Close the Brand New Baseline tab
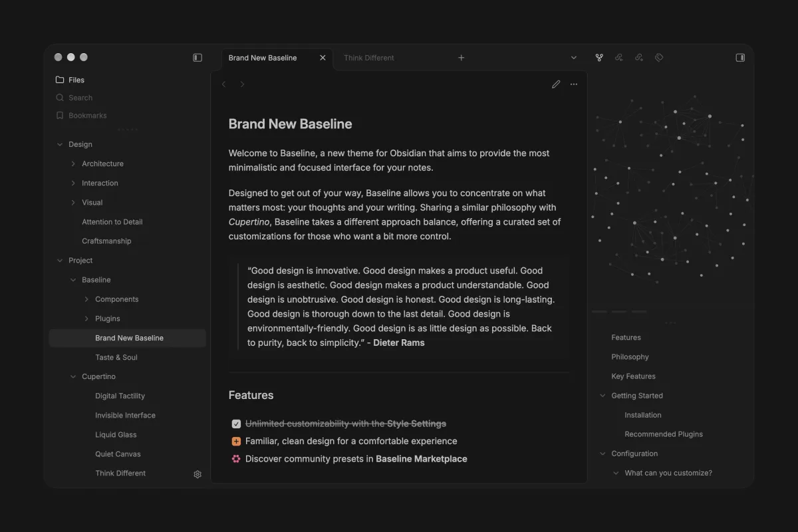The image size is (798, 532). pos(323,58)
